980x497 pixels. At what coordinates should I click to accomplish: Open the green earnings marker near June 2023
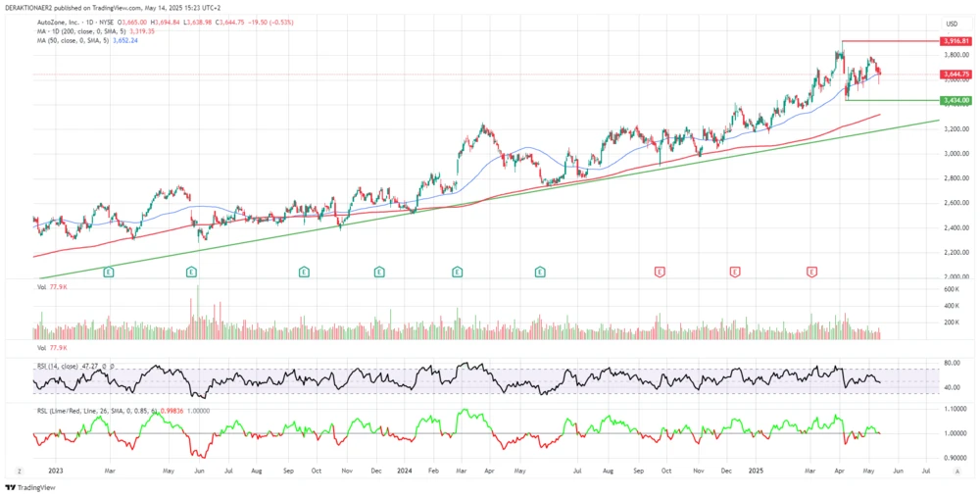click(x=191, y=271)
